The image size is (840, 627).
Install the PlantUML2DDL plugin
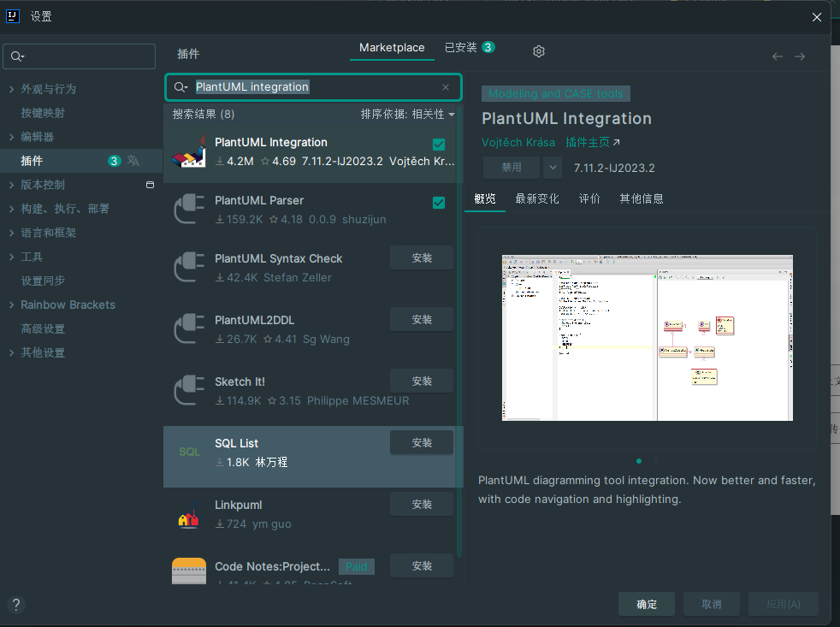tap(422, 319)
